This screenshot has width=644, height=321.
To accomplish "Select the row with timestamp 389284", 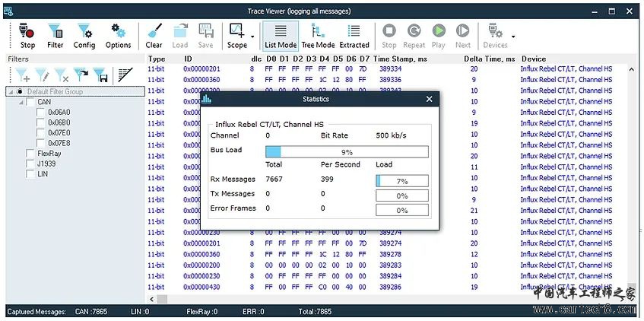I will pos(385,276).
